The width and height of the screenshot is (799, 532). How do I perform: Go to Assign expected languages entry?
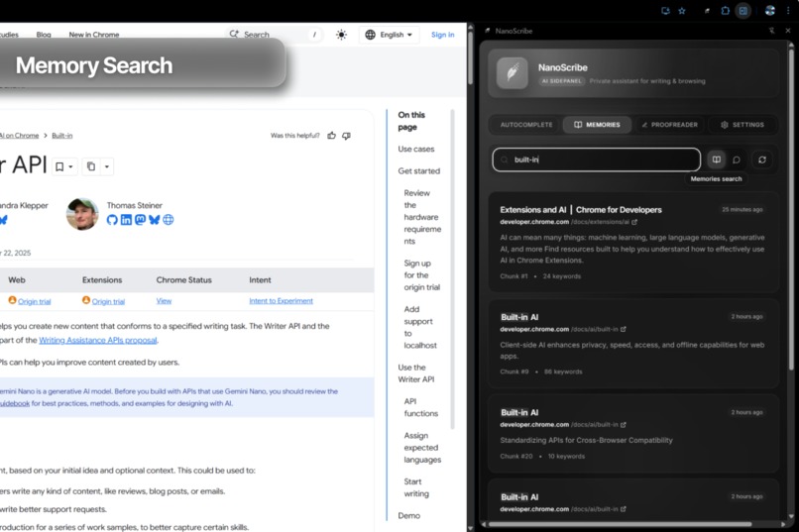tap(422, 448)
